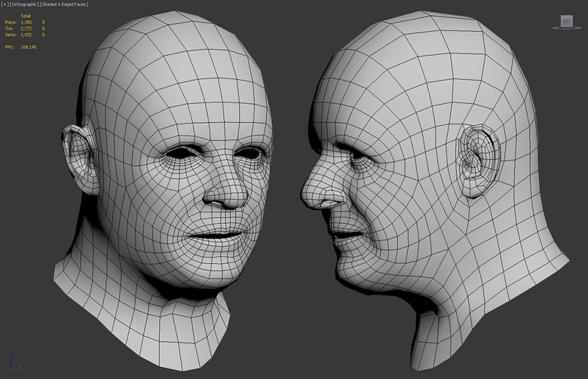The image size is (588, 379).
Task: Open the [+] viewport general menu
Action: [5, 5]
